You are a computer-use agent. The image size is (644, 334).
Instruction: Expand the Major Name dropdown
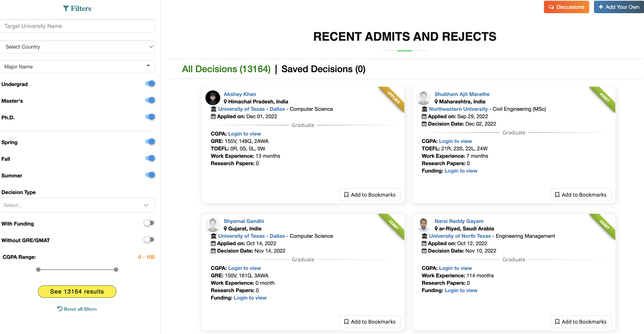[77, 67]
